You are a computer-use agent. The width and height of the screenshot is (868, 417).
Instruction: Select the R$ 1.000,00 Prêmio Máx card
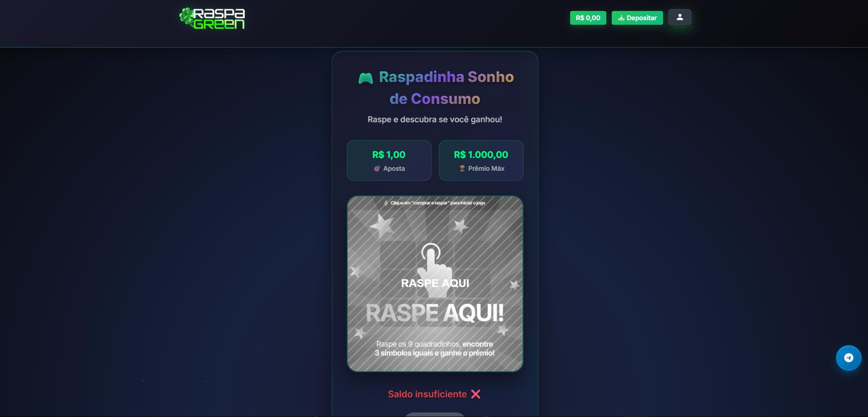(481, 160)
